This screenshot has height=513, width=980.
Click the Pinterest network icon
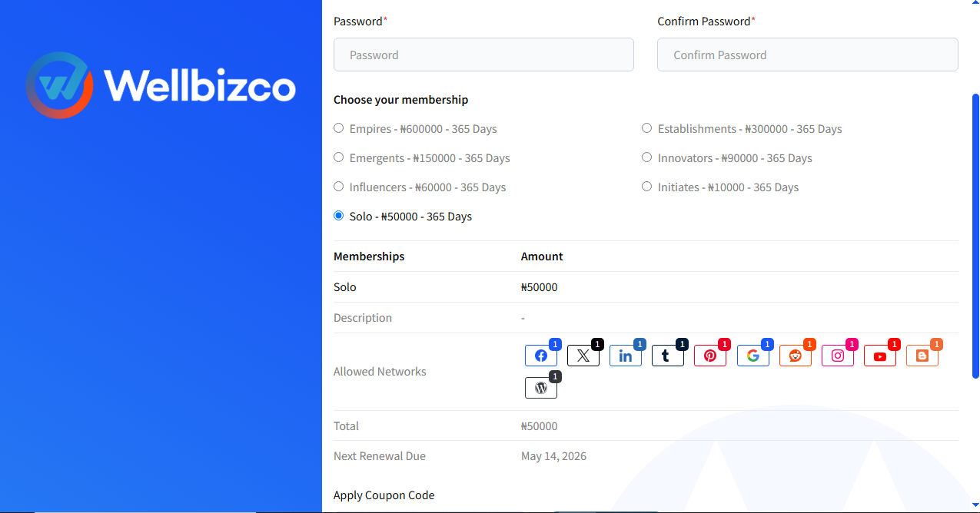click(x=710, y=356)
